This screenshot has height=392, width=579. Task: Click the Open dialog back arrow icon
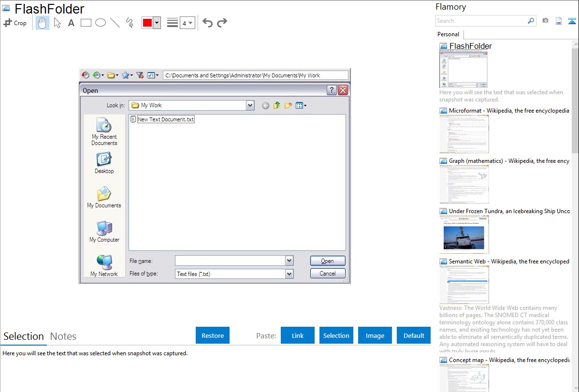265,106
